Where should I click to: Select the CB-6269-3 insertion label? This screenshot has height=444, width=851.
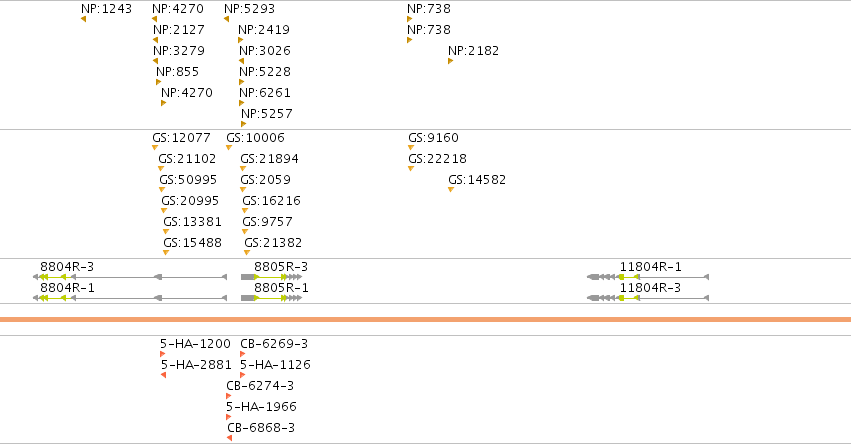(274, 344)
